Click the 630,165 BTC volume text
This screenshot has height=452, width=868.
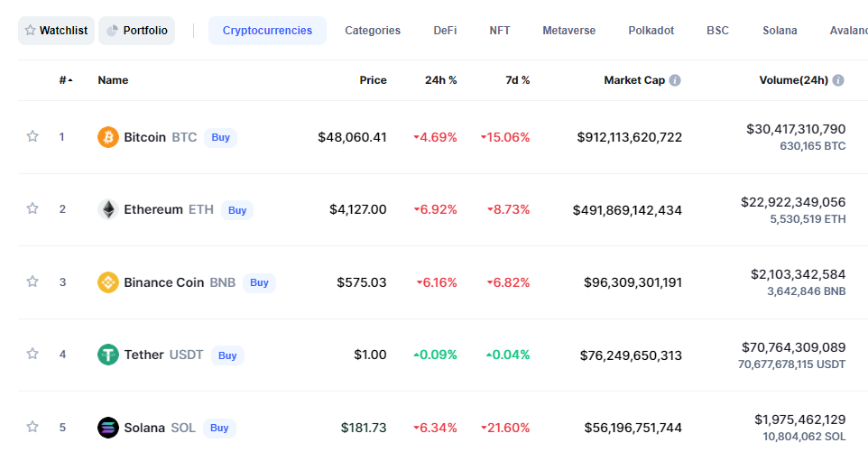click(813, 146)
